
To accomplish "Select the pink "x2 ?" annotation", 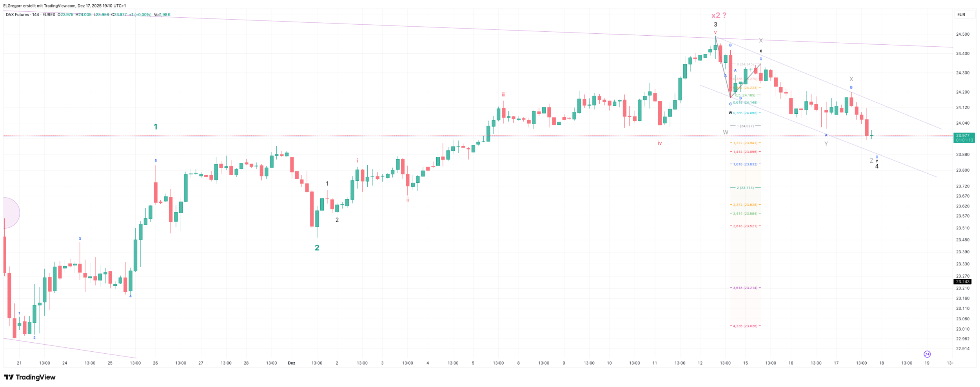I will click(719, 15).
